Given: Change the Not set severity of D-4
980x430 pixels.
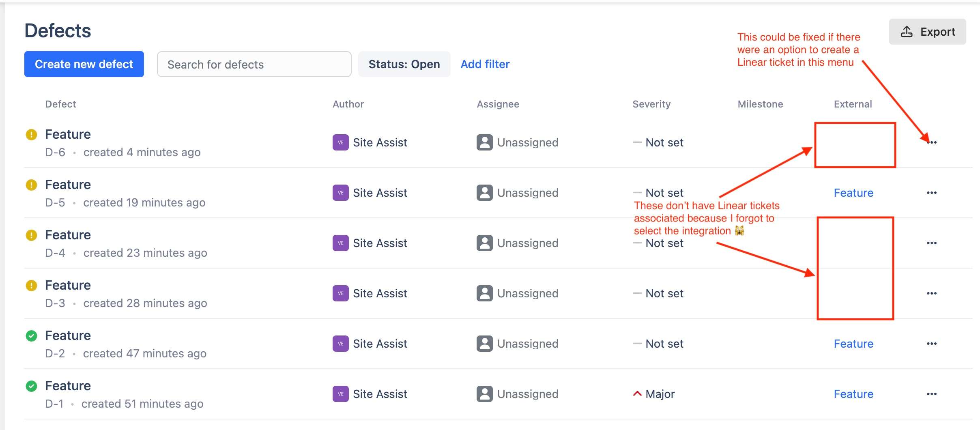Looking at the screenshot, I should (658, 243).
